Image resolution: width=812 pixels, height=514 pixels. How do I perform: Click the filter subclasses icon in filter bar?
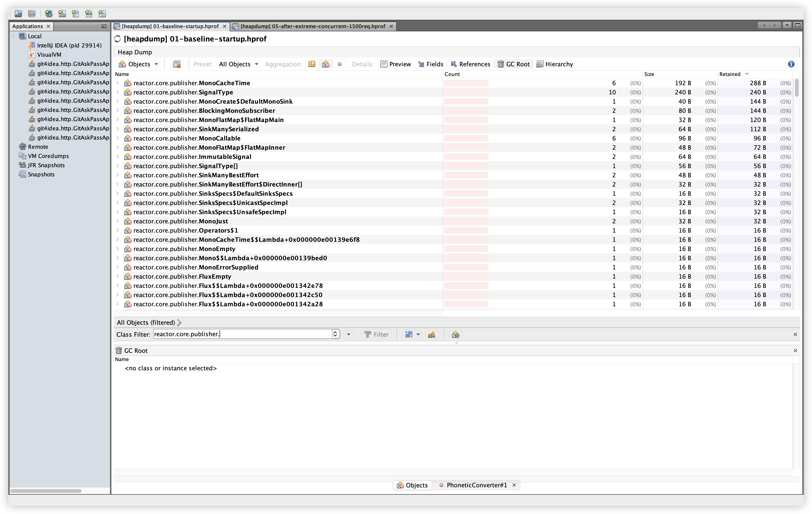[x=455, y=334]
